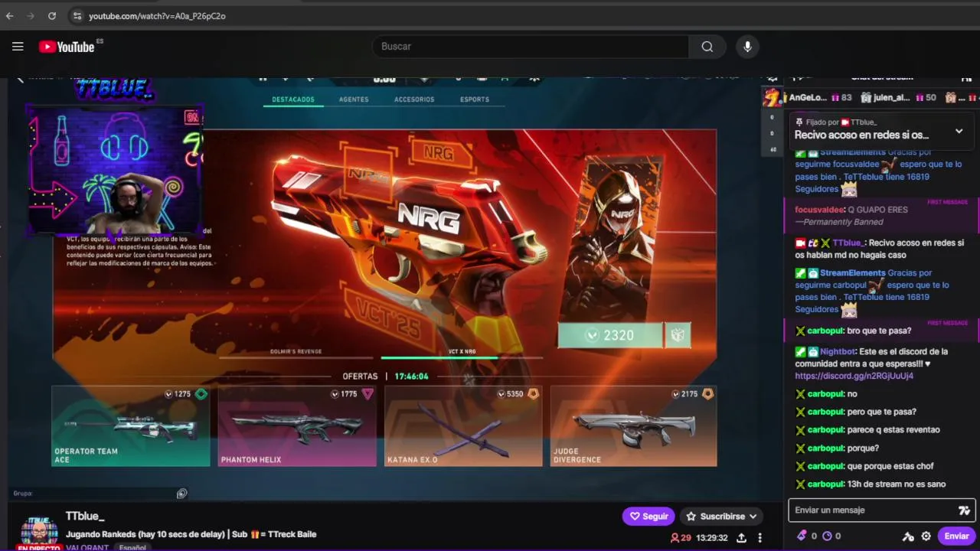Go back with the browser arrow
The width and height of the screenshot is (980, 551).
(9, 15)
